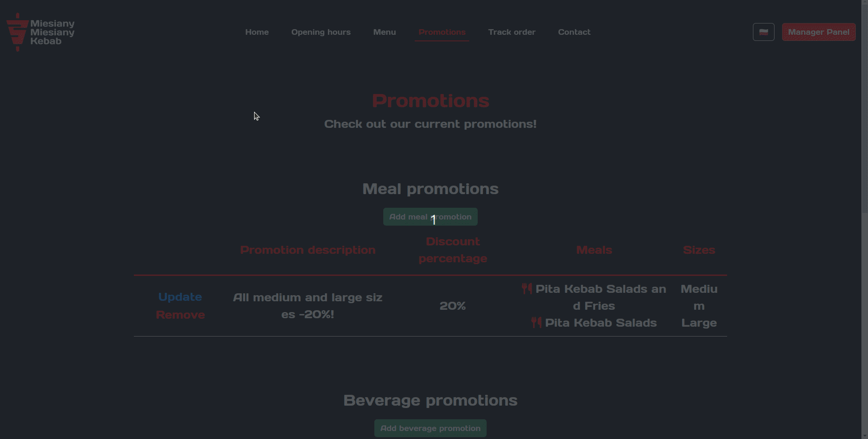Click Add beverage promotion button
This screenshot has height=439, width=868.
[x=430, y=428]
